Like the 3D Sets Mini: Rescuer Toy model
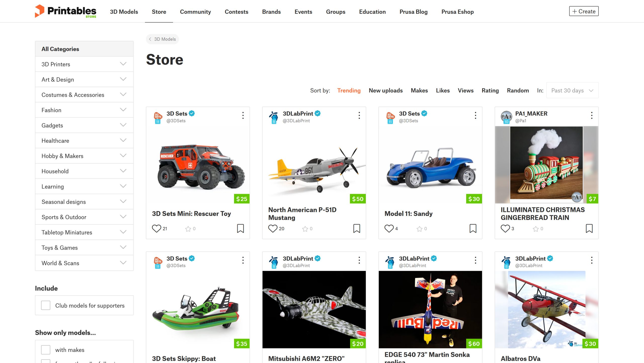 pos(156,229)
